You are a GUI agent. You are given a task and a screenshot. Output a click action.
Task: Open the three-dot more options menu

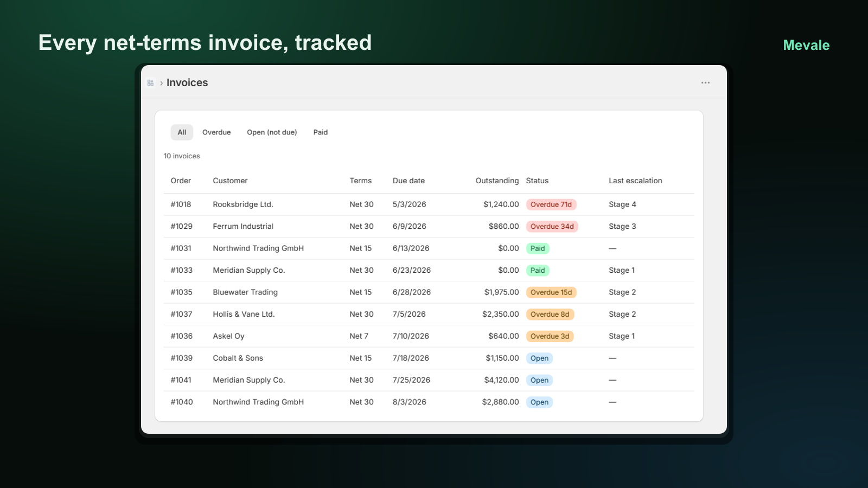(x=705, y=83)
